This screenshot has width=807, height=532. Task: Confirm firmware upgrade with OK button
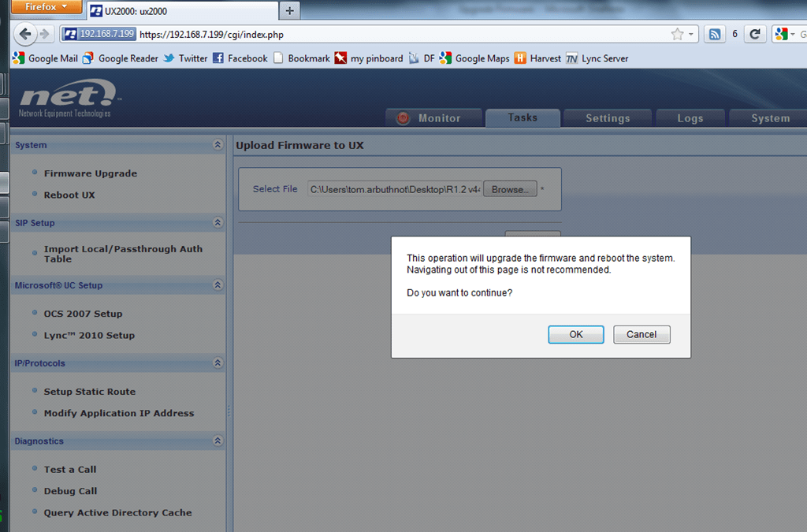coord(576,334)
